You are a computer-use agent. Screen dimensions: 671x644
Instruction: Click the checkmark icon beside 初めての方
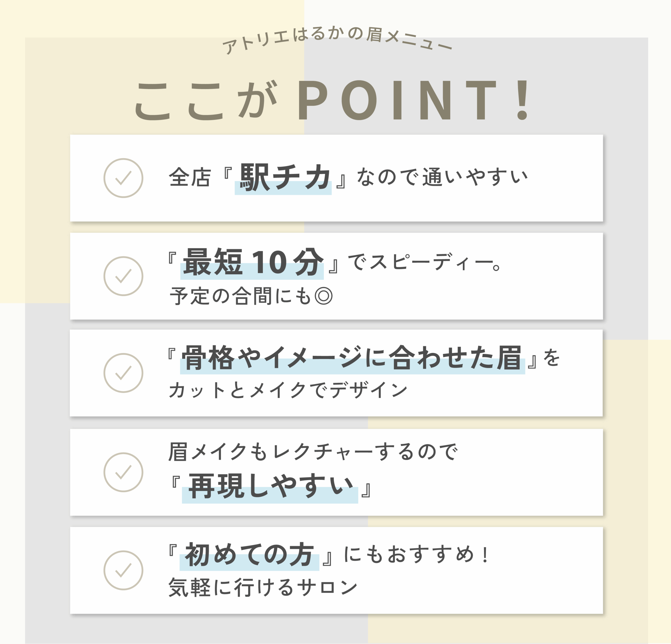point(123,570)
